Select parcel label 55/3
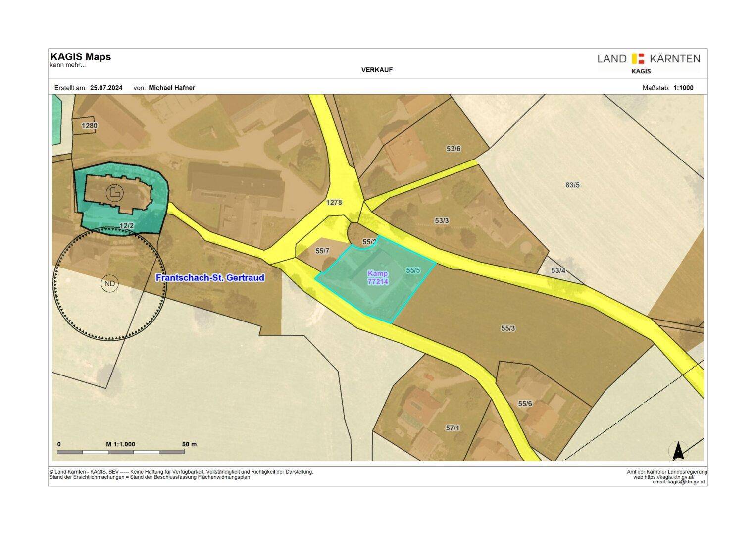 tap(508, 328)
